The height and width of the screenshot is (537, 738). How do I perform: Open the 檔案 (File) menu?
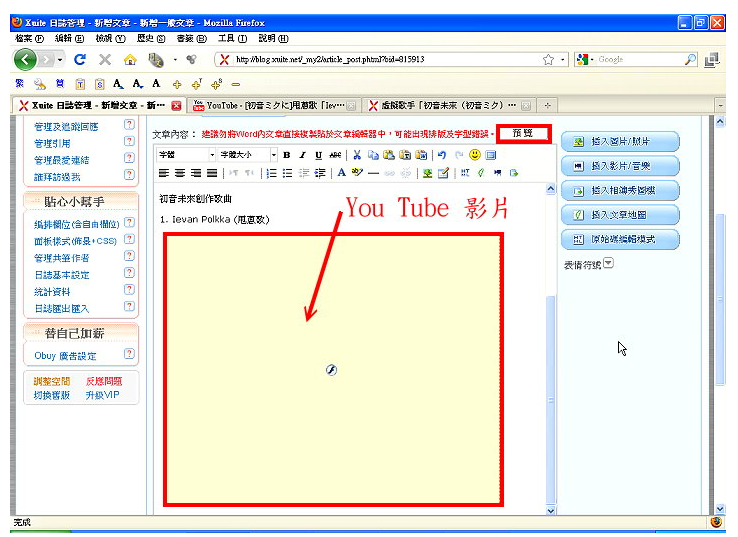click(x=29, y=39)
